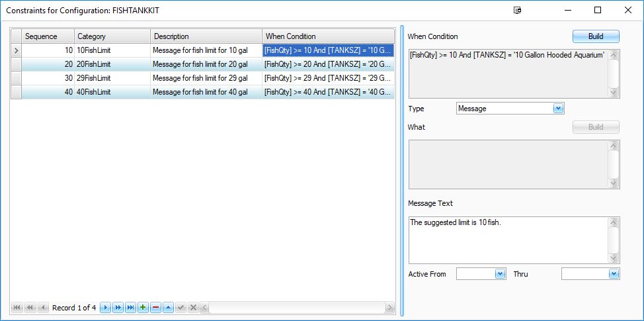Select the 20FishLimit category cell
Image resolution: width=644 pixels, height=321 pixels.
(112, 64)
